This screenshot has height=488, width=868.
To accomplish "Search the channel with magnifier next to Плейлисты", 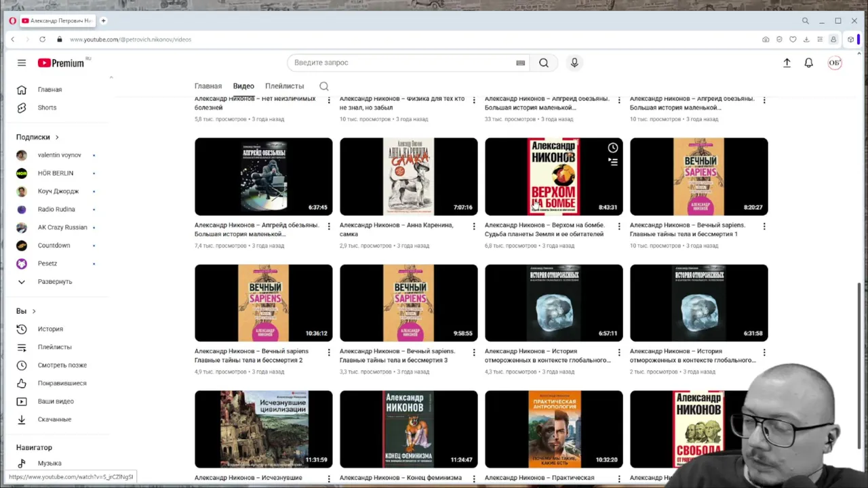I will coord(324,86).
